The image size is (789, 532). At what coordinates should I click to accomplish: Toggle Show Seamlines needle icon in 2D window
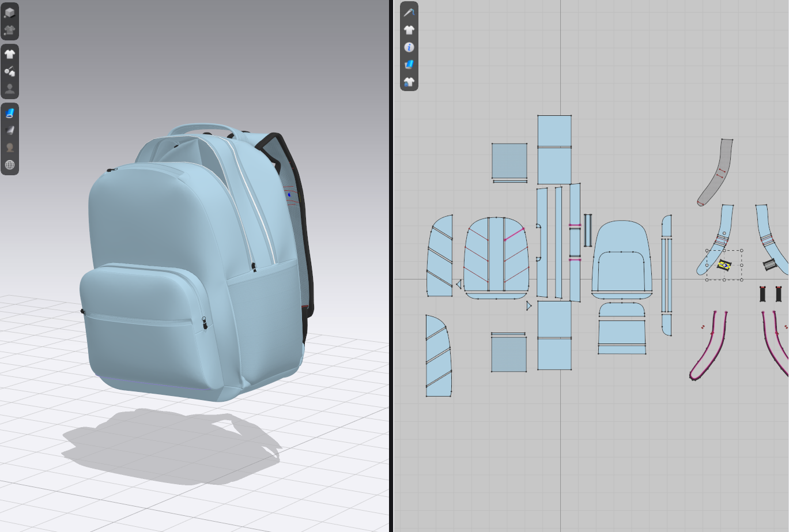click(x=409, y=12)
